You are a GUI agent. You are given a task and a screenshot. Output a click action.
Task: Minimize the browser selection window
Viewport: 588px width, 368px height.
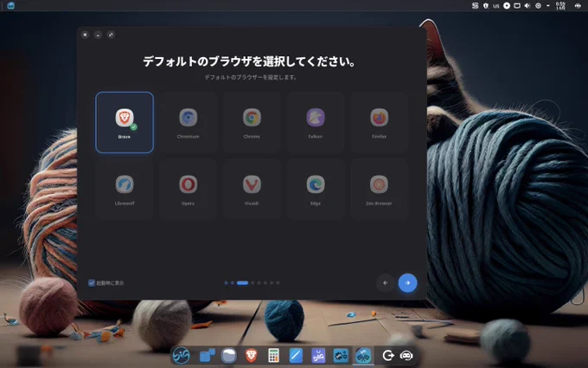click(98, 35)
